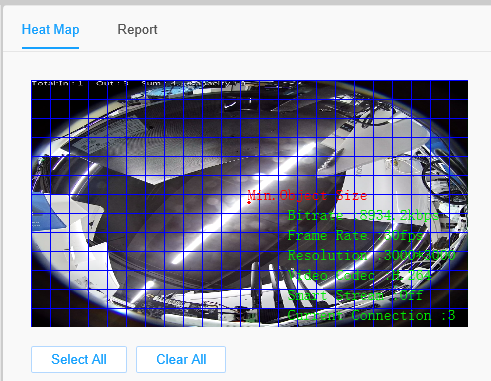The image size is (491, 381).
Task: Click the Select All button
Action: coord(79,359)
